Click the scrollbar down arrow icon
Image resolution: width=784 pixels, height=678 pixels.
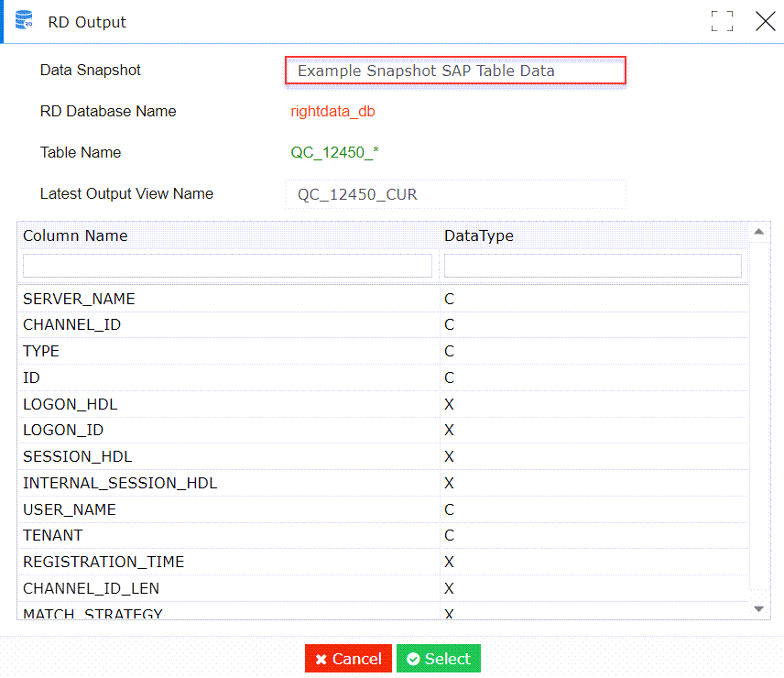point(760,607)
